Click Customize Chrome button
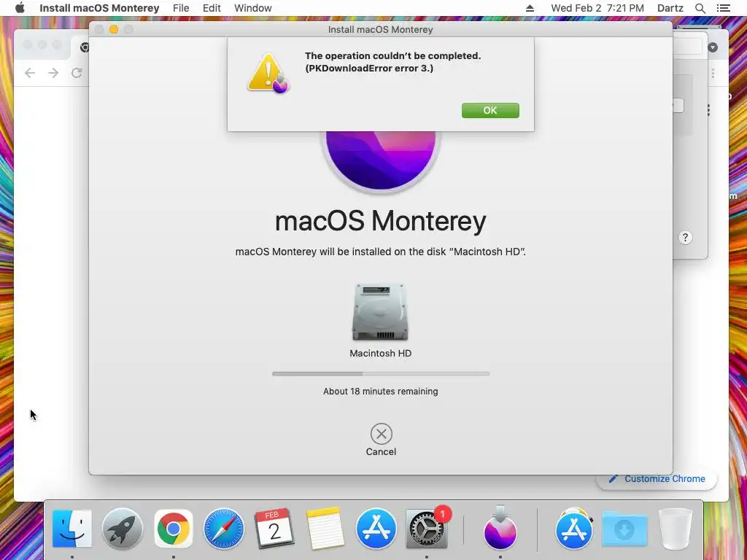 tap(657, 479)
